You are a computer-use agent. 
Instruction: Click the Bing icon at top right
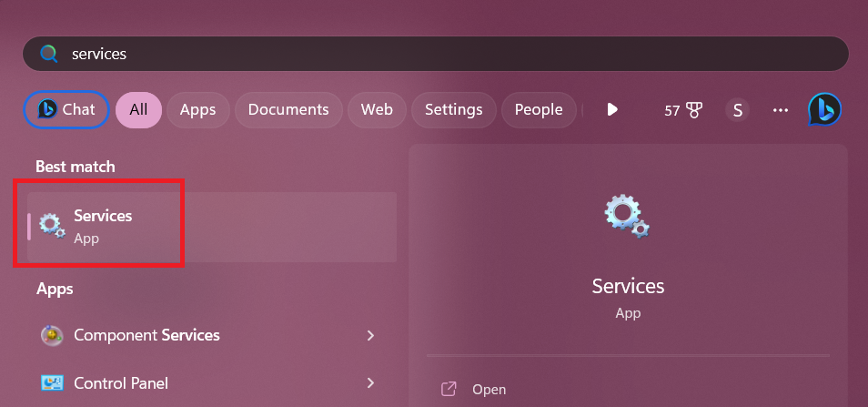point(824,110)
